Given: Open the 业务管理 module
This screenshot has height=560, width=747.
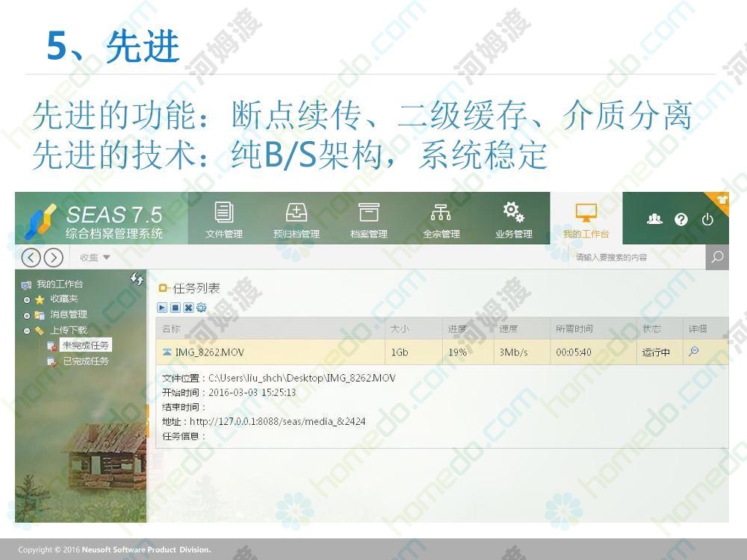Looking at the screenshot, I should click(x=514, y=220).
